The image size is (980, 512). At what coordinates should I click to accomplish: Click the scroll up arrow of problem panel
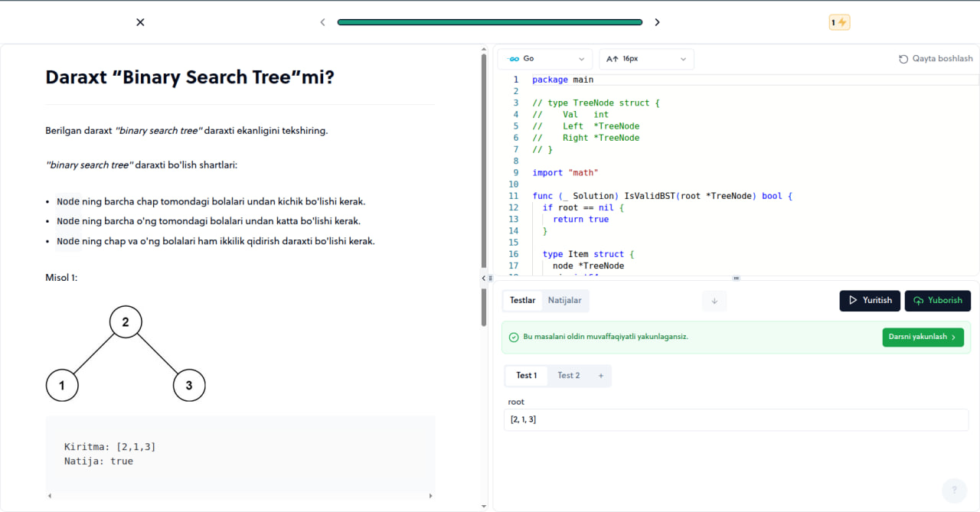[x=484, y=48]
